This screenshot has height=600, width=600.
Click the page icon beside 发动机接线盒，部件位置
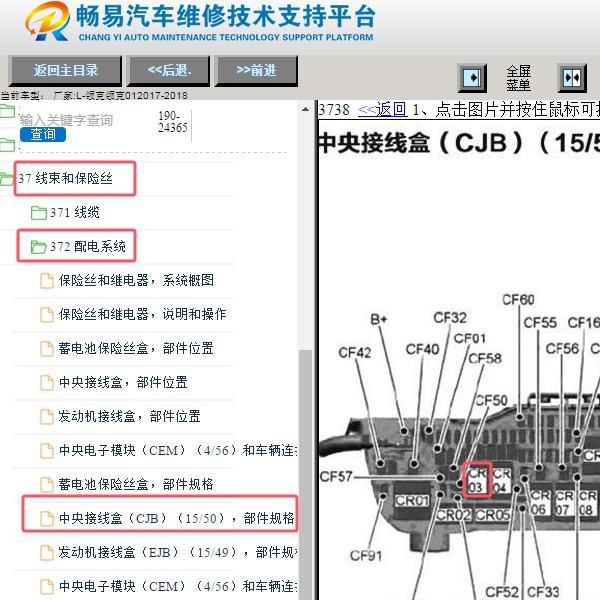click(x=47, y=417)
